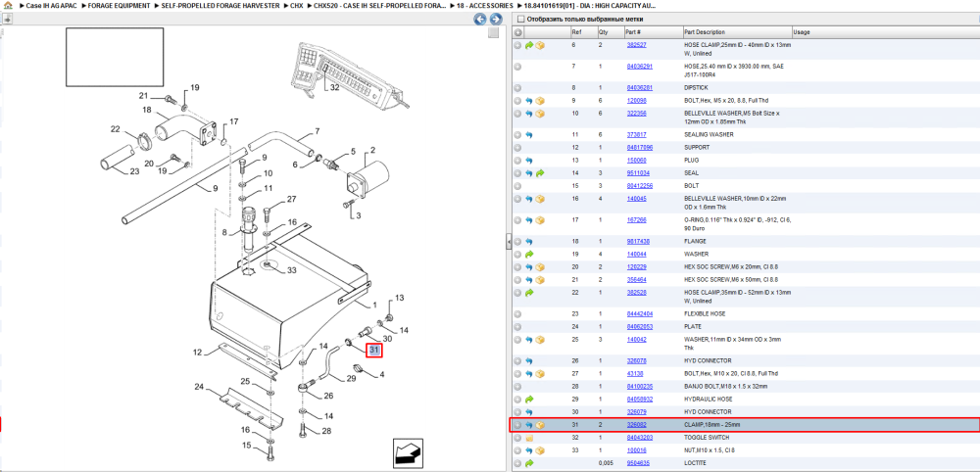Select callout number 12 on the diagram
Viewport: 980px width, 472px height.
click(x=198, y=353)
